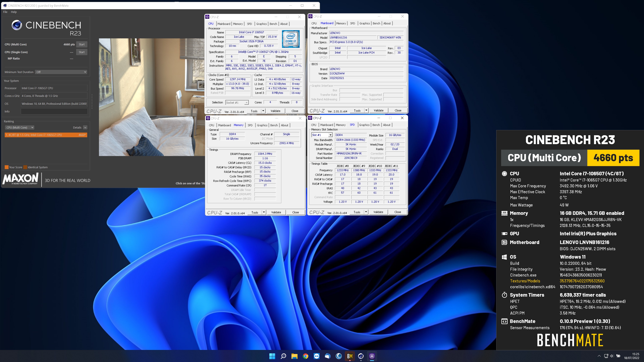
Task: Open Tools dropdown arrow in SPD window
Action: click(366, 212)
